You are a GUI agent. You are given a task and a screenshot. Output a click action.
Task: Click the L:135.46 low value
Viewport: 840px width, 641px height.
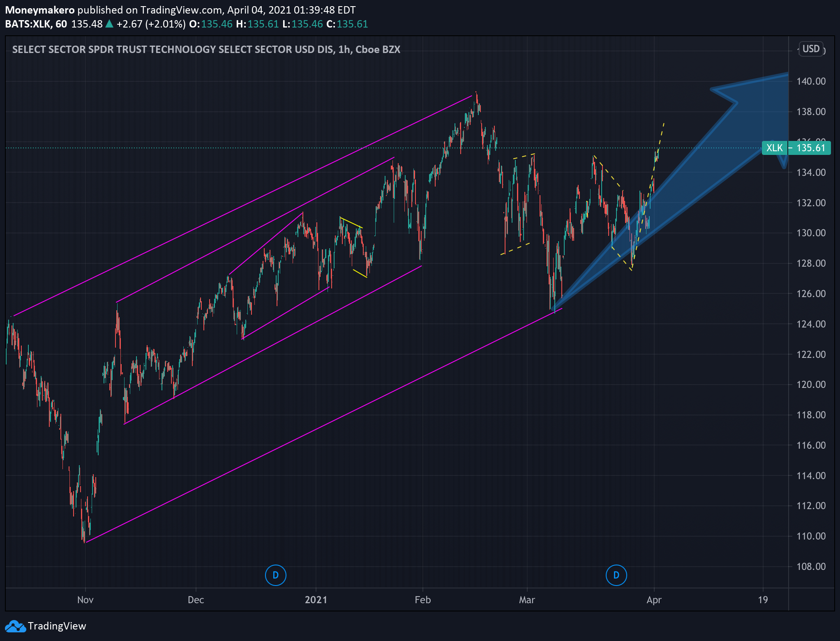(x=302, y=24)
